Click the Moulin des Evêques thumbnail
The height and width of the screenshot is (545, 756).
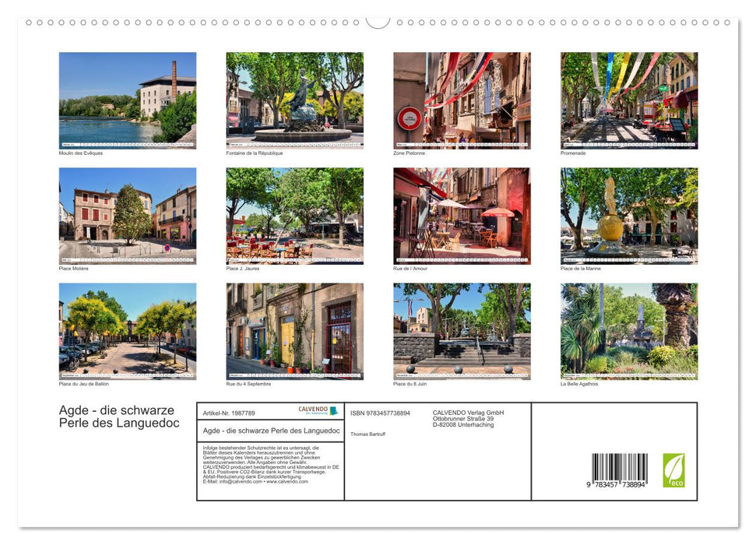point(127,100)
